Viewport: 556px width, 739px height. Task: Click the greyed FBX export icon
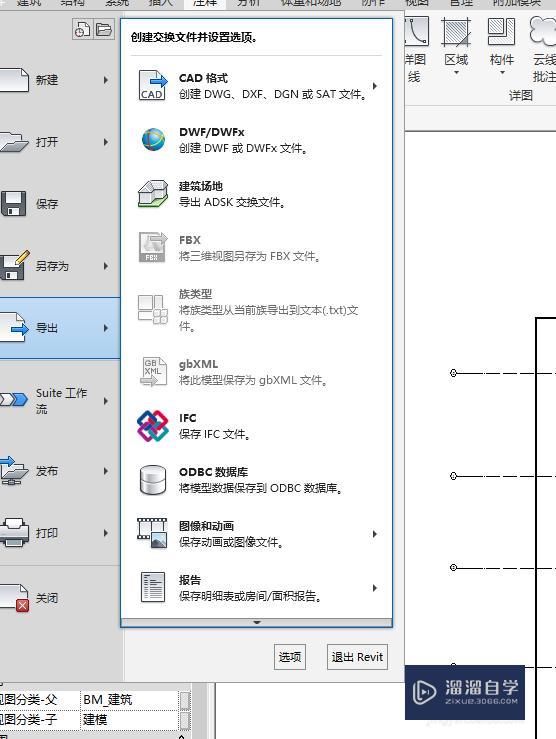[x=153, y=247]
